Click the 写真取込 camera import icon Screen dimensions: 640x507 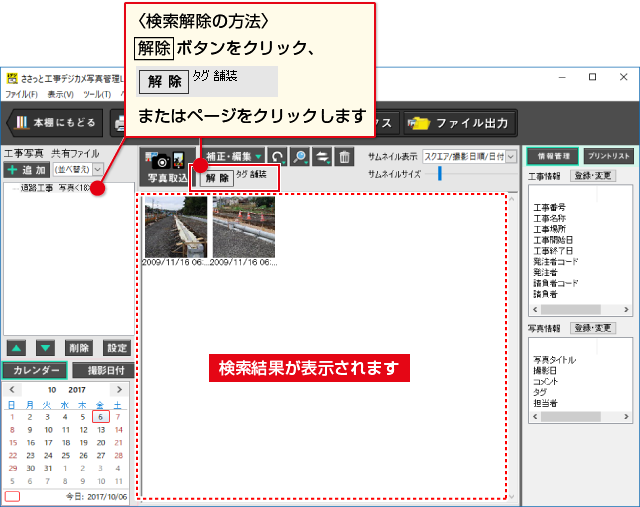tap(167, 167)
